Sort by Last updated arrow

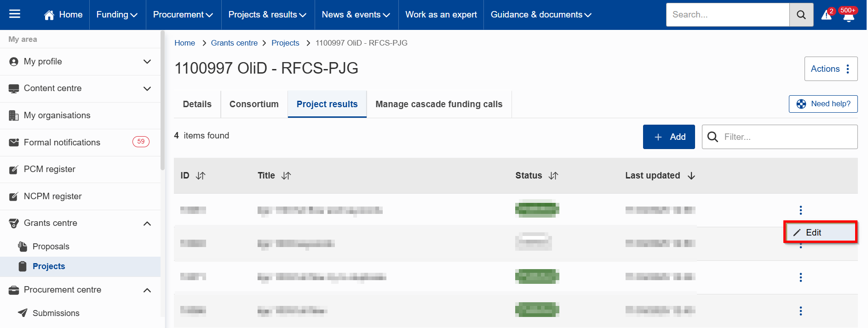click(691, 176)
